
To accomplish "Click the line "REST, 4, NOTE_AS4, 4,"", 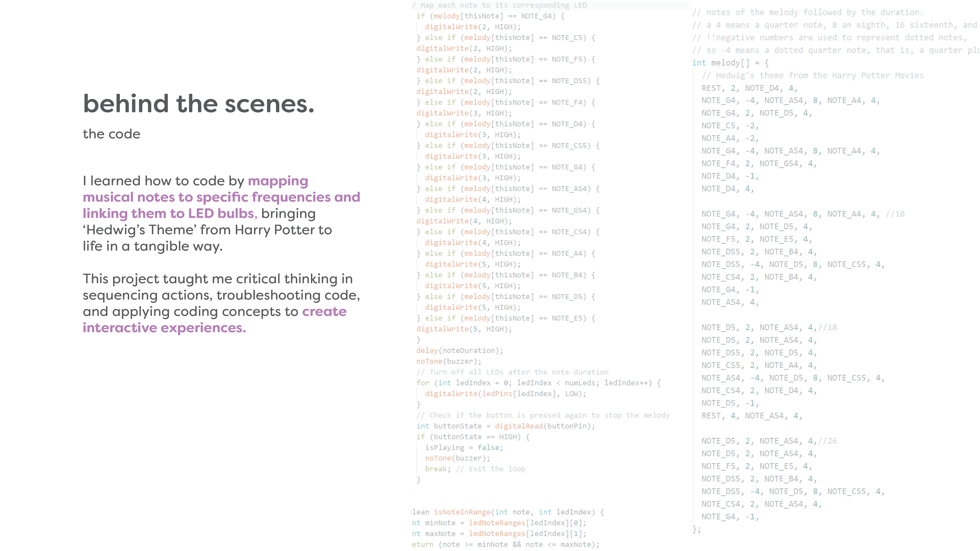I will coord(752,416).
